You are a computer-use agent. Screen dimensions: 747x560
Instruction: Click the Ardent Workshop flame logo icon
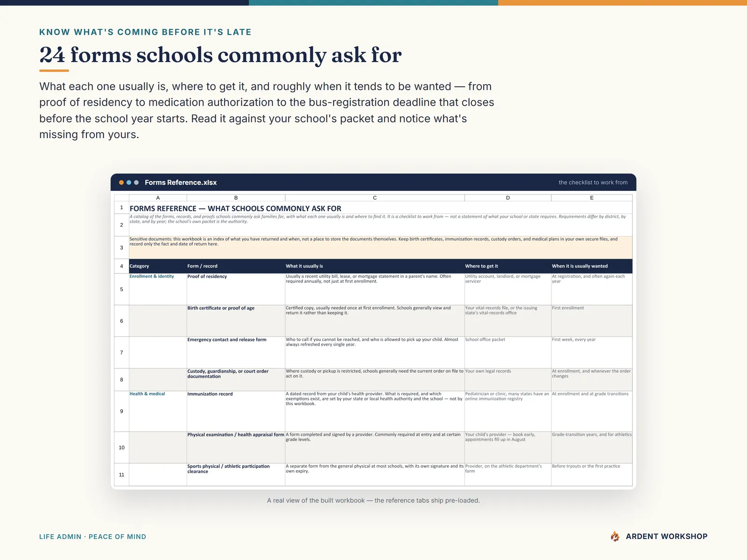point(615,536)
